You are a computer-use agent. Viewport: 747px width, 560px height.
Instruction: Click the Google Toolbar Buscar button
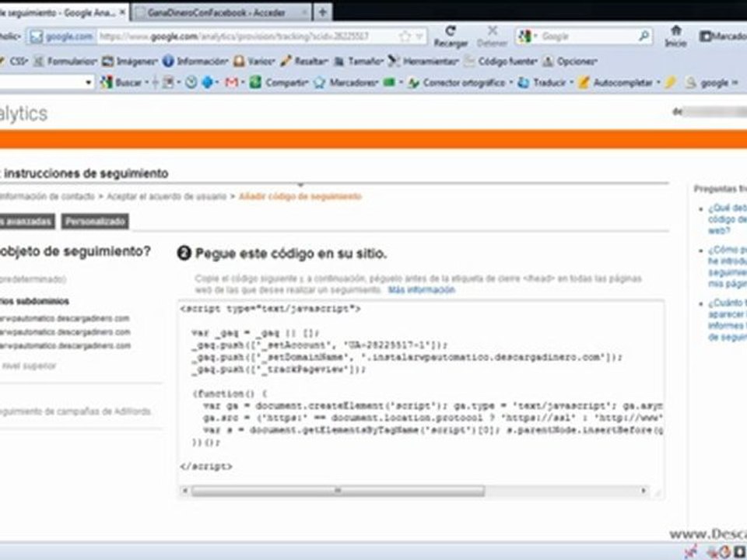tap(122, 82)
